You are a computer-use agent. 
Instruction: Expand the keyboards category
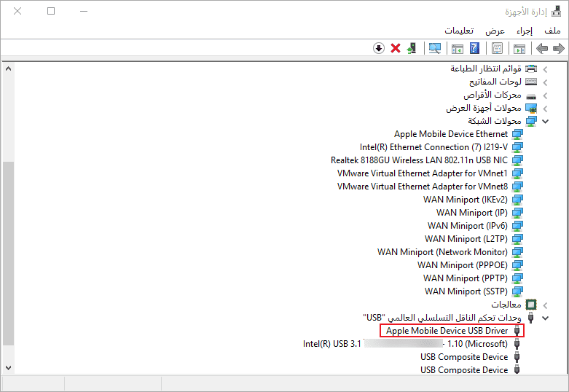point(545,82)
